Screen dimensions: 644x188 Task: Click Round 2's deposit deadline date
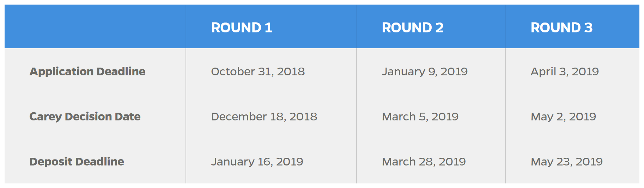point(424,162)
